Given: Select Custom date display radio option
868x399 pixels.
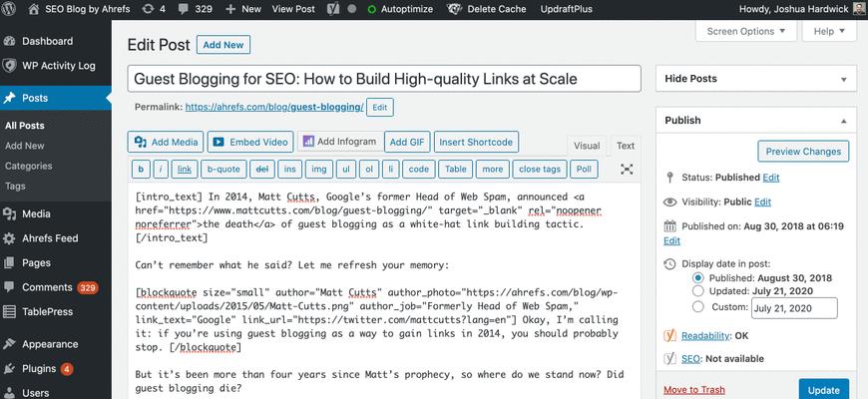Looking at the screenshot, I should click(x=697, y=308).
